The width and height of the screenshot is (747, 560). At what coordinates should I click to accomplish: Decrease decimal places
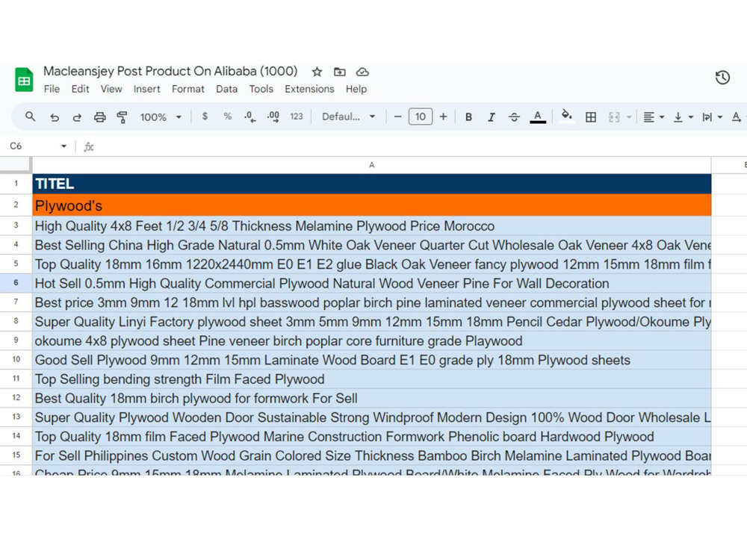point(249,116)
